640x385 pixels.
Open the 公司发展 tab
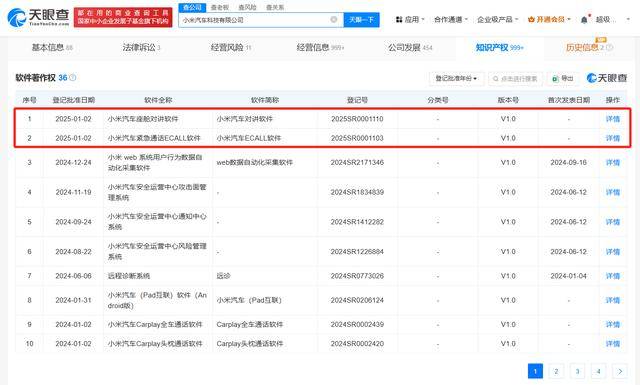[x=410, y=47]
